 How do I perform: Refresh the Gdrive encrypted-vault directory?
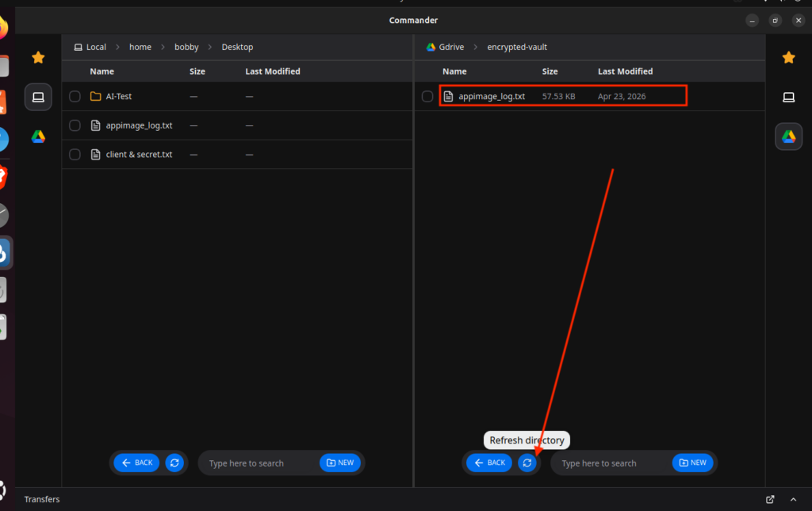(527, 463)
